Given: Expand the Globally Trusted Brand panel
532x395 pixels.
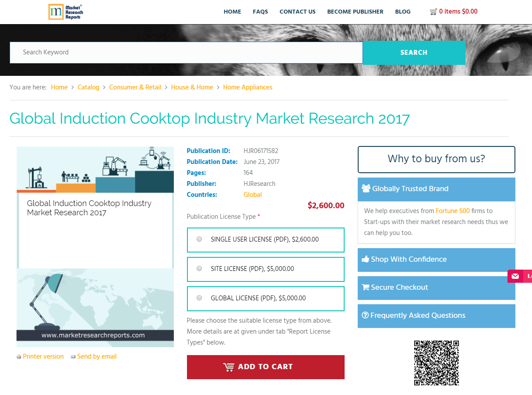Looking at the screenshot, I should click(437, 189).
